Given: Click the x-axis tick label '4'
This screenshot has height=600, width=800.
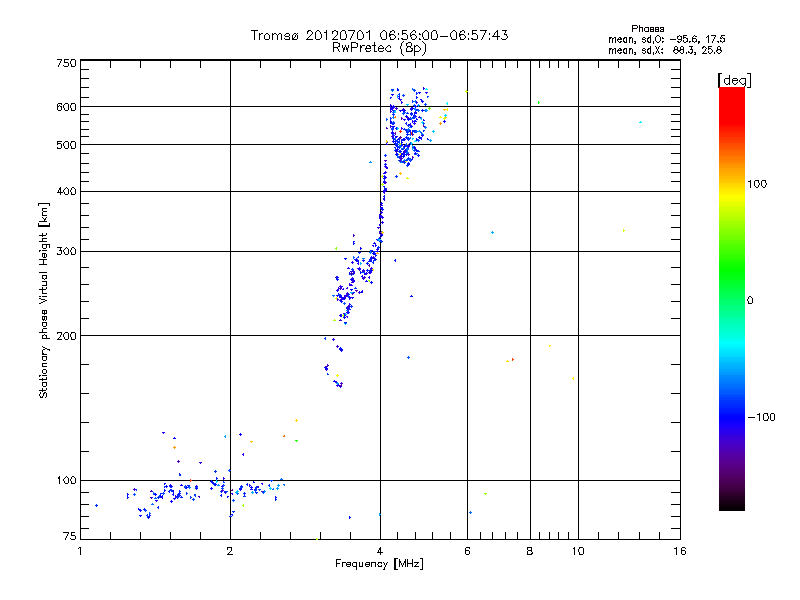Looking at the screenshot, I should point(380,551).
